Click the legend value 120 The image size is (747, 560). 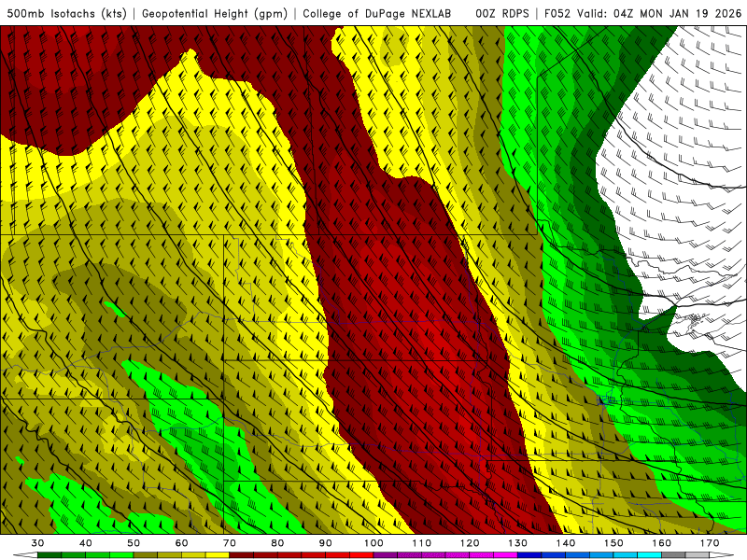click(x=470, y=543)
